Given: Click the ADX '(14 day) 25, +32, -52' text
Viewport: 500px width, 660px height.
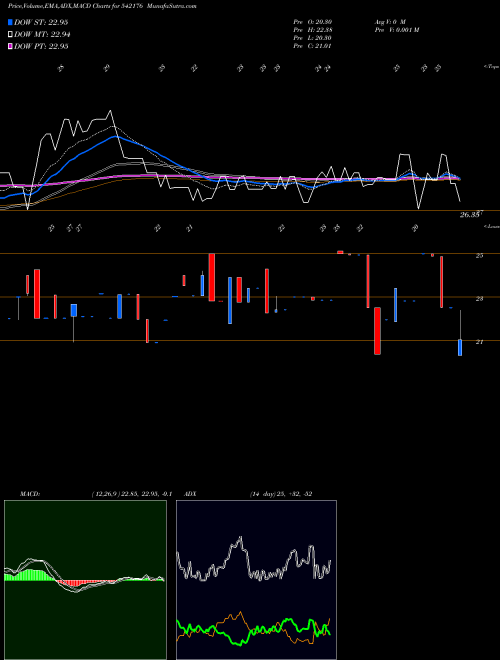Looking at the screenshot, I should coord(281,494).
